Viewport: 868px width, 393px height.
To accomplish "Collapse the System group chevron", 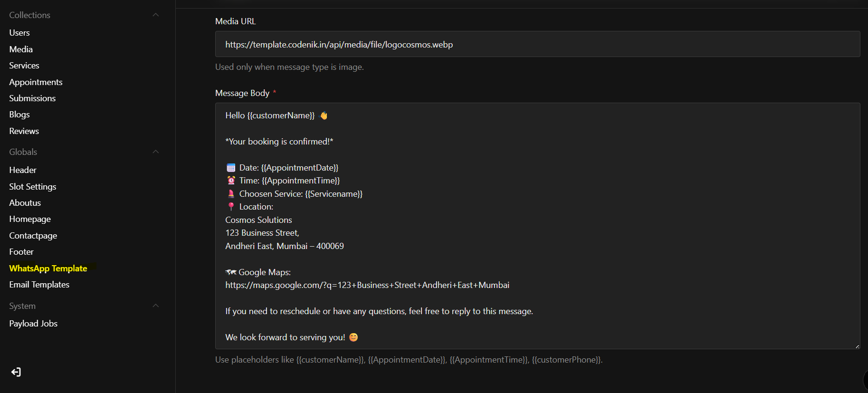I will coord(155,306).
